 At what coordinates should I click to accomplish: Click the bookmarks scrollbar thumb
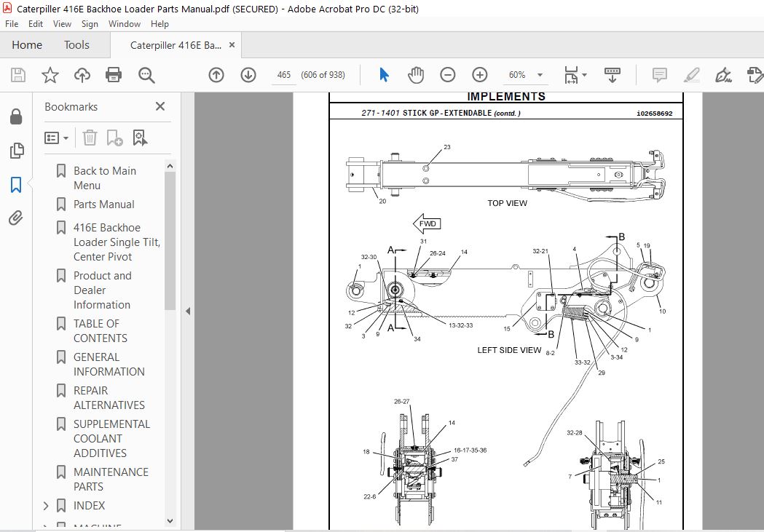pos(170,241)
